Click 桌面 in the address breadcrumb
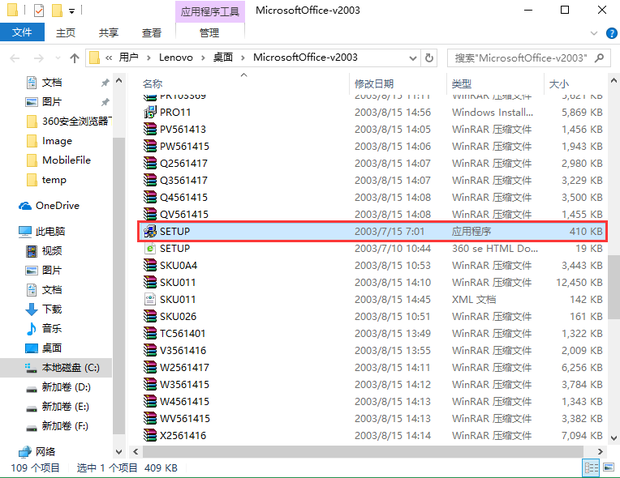The image size is (620, 478). [x=223, y=58]
